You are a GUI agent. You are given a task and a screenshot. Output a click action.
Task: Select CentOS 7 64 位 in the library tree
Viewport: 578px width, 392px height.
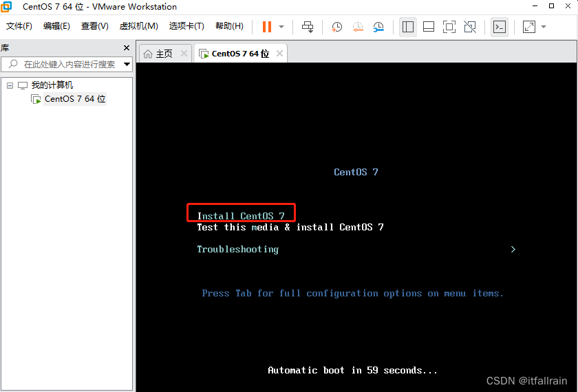pyautogui.click(x=75, y=99)
